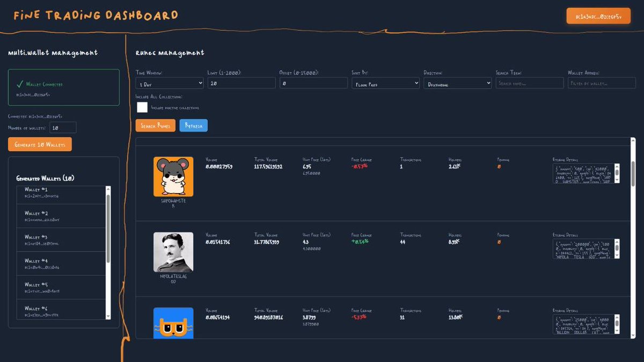Click the Search Term input field
The height and width of the screenshot is (362, 644).
pos(530,83)
